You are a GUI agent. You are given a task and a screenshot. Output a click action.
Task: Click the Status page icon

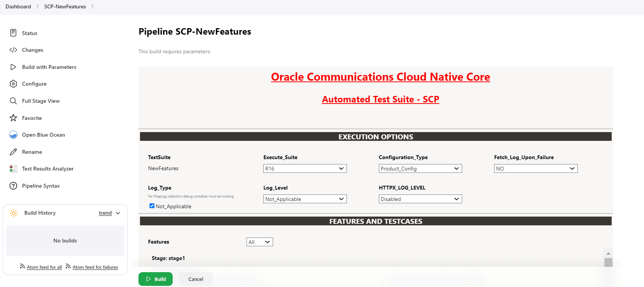pyautogui.click(x=13, y=33)
